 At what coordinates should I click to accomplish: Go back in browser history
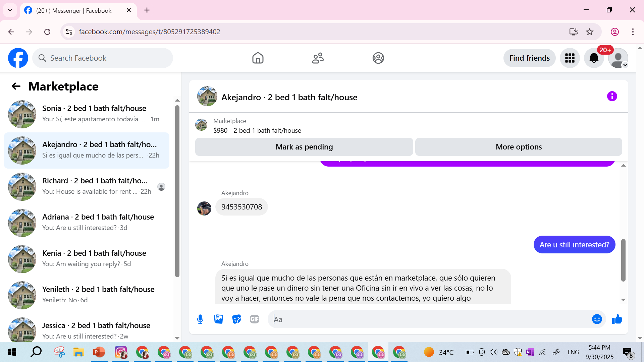(11, 32)
